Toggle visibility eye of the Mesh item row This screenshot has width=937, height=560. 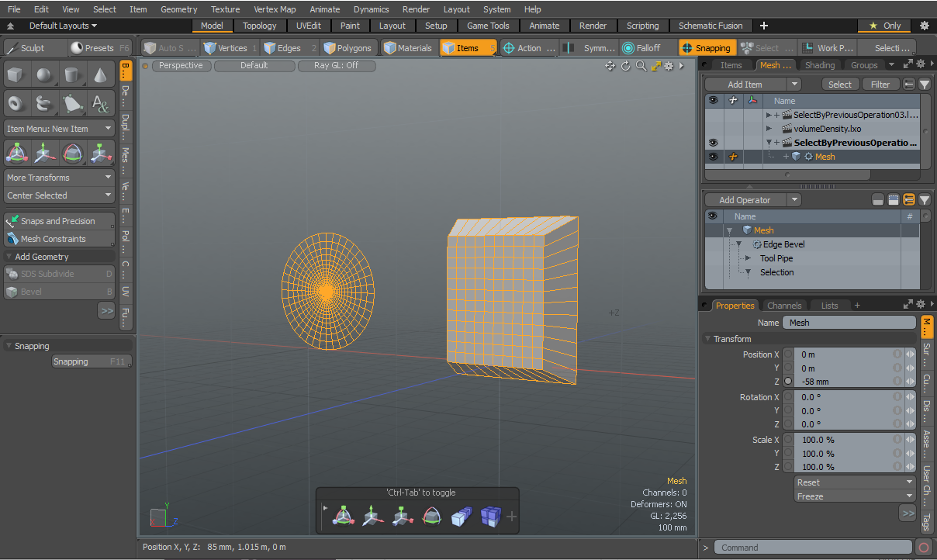[714, 157]
